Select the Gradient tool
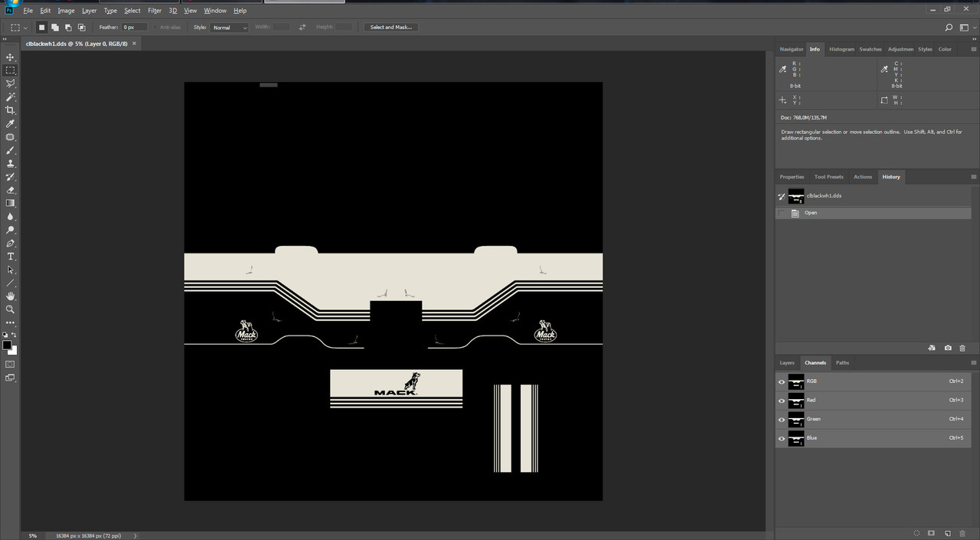Viewport: 980px width, 540px height. 11,203
